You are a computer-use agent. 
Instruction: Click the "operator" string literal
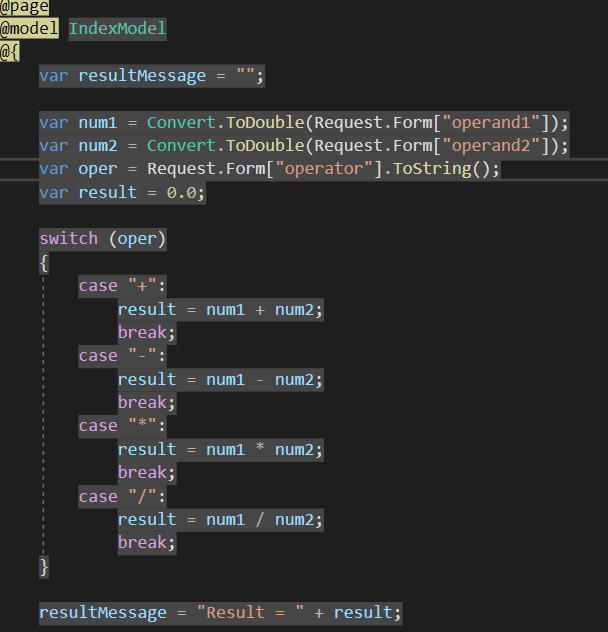(x=324, y=169)
